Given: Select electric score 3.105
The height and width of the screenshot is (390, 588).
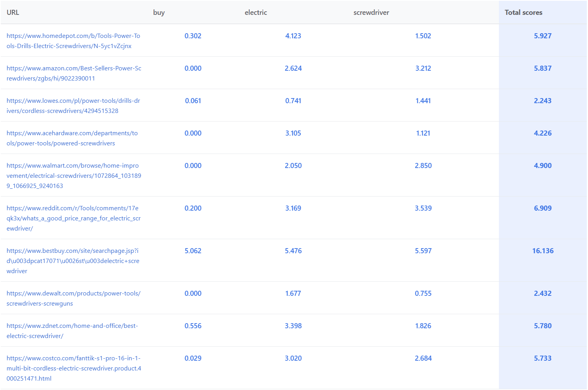Looking at the screenshot, I should tap(293, 133).
